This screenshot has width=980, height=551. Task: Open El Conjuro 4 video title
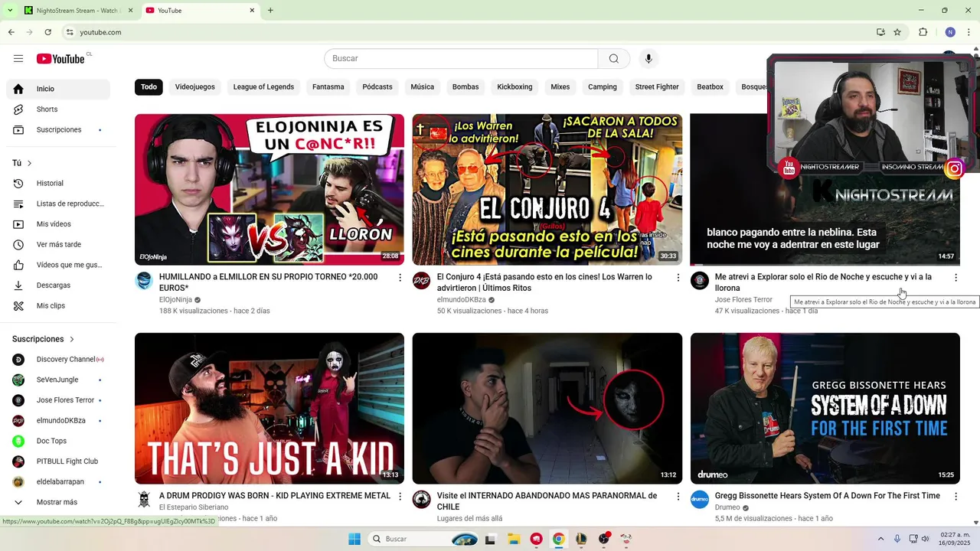coord(544,282)
